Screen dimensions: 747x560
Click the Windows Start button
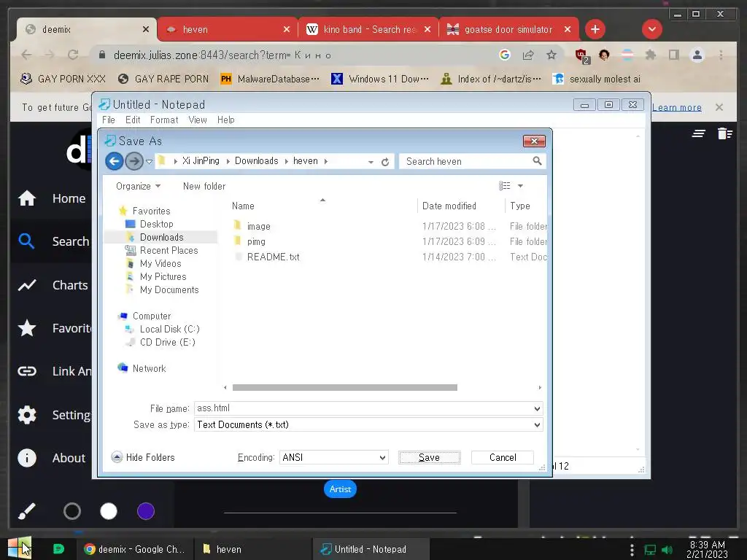point(20,548)
